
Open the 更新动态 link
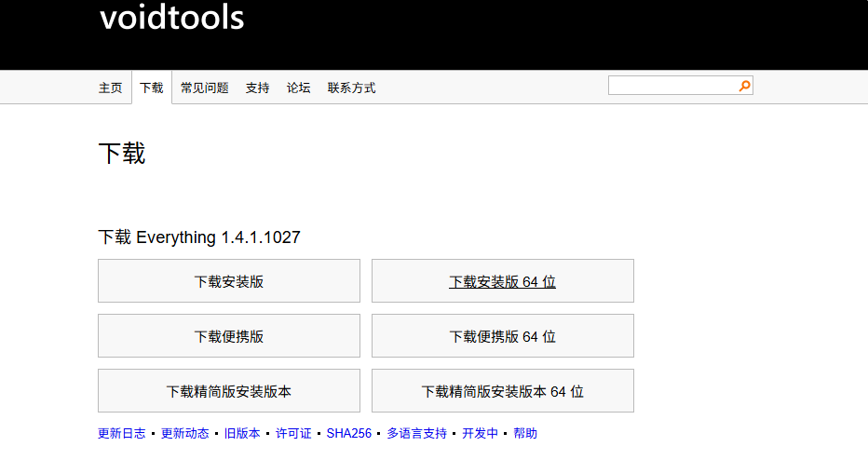tap(185, 433)
